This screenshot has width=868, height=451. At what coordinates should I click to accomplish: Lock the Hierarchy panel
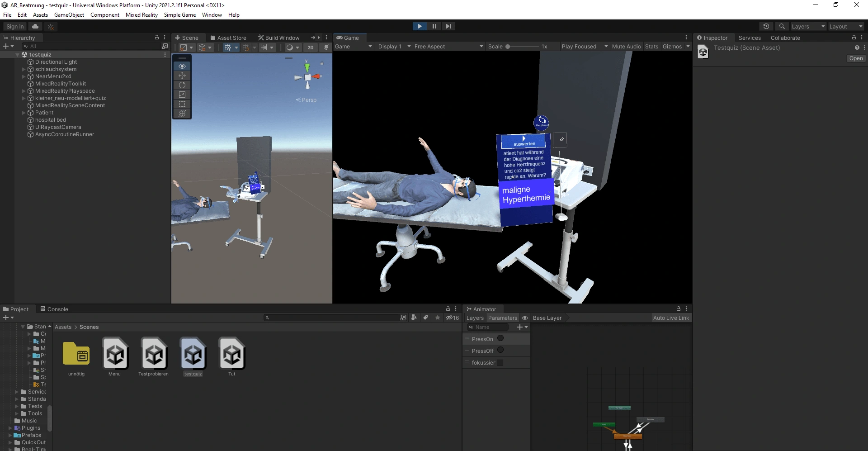coord(157,38)
